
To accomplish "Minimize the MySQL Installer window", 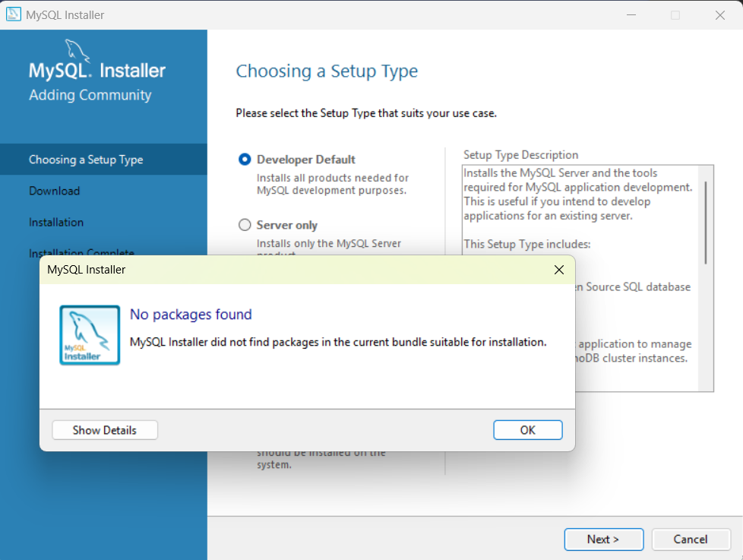I will click(631, 15).
